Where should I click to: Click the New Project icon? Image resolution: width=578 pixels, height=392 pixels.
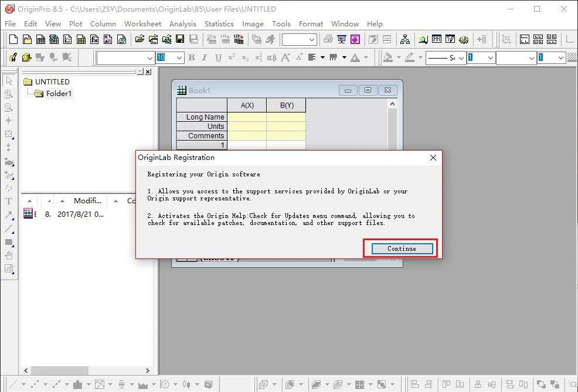click(x=13, y=39)
